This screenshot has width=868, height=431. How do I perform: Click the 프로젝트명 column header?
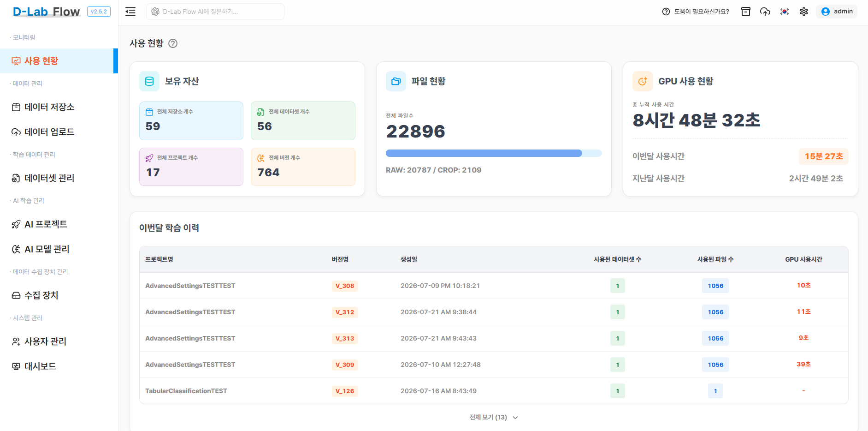coord(159,259)
